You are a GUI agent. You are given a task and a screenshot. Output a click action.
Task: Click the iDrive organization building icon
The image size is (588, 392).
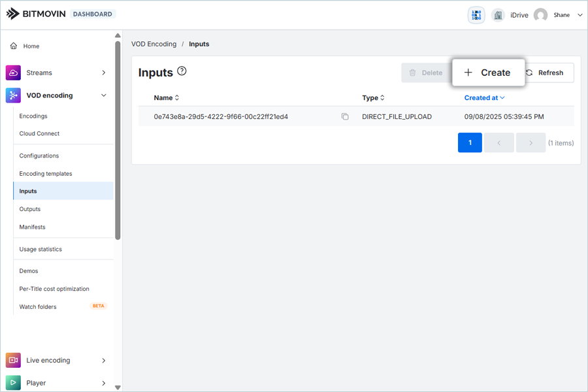(498, 15)
